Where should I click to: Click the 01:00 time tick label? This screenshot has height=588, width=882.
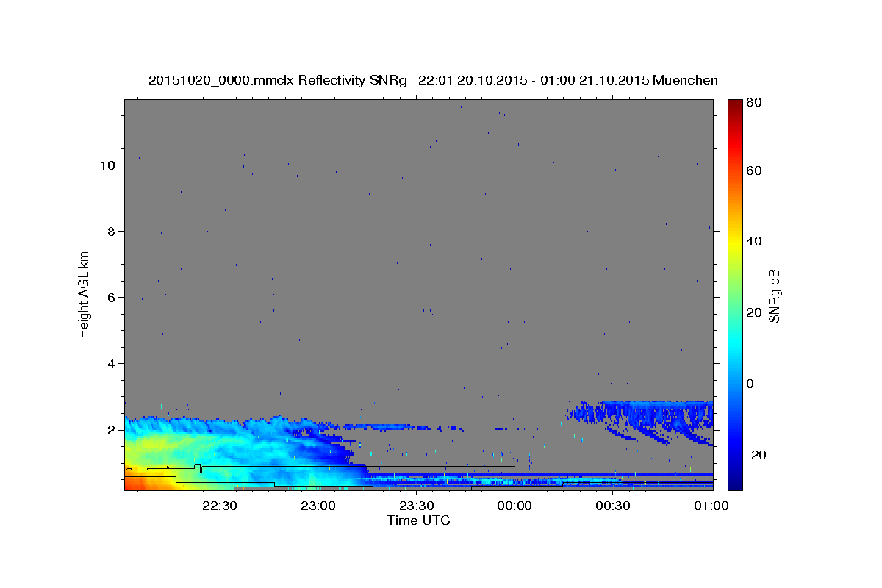pyautogui.click(x=711, y=506)
